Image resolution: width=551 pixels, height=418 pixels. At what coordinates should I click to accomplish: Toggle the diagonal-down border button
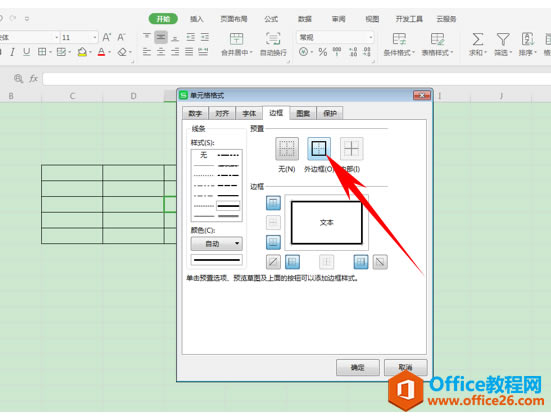pos(380,262)
